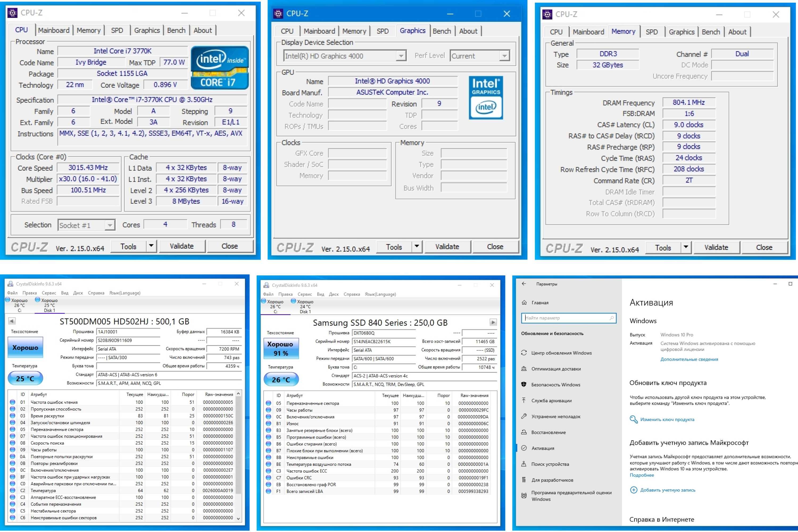Open Язык(Language) menu in ST500DM005 window

coord(124,293)
